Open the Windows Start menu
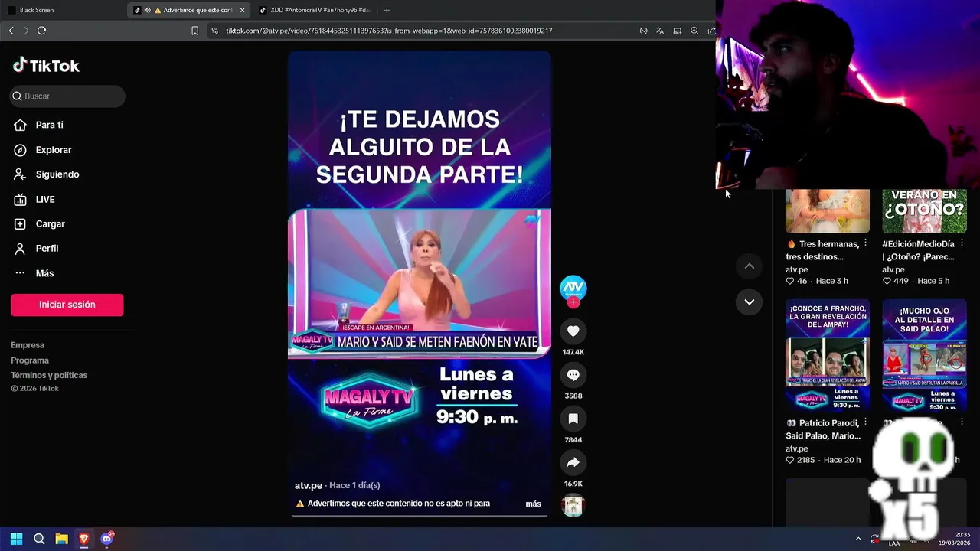The width and height of the screenshot is (980, 551). click(x=16, y=539)
